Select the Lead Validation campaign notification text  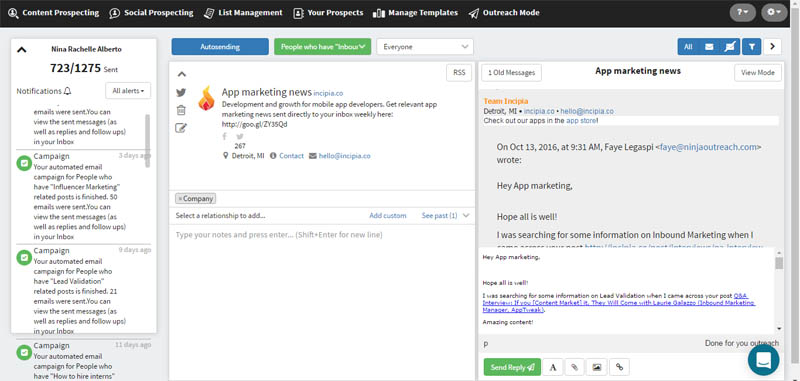(81, 296)
